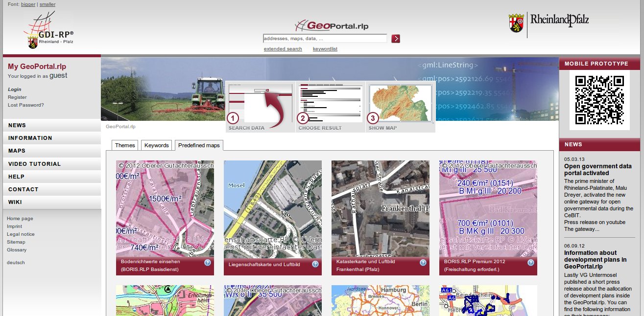Open help icon on BORIS.RLP Premium 2012 card
644x316 pixels.
(x=531, y=263)
